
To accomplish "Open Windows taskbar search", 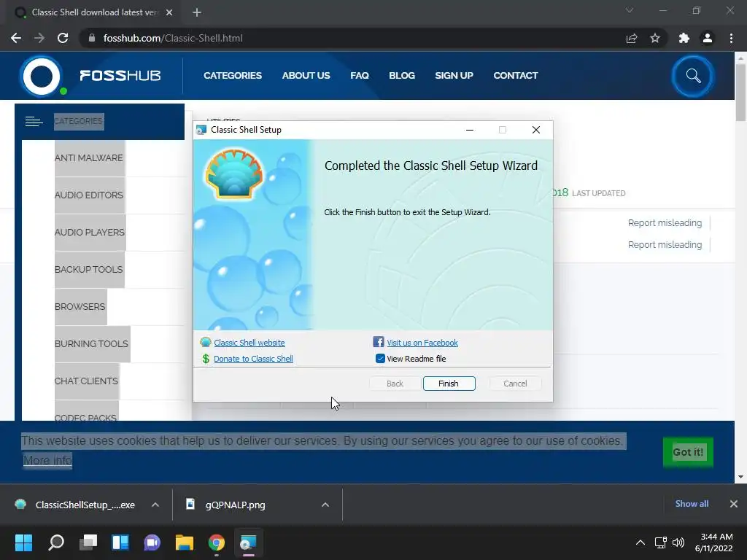I will pos(56,542).
